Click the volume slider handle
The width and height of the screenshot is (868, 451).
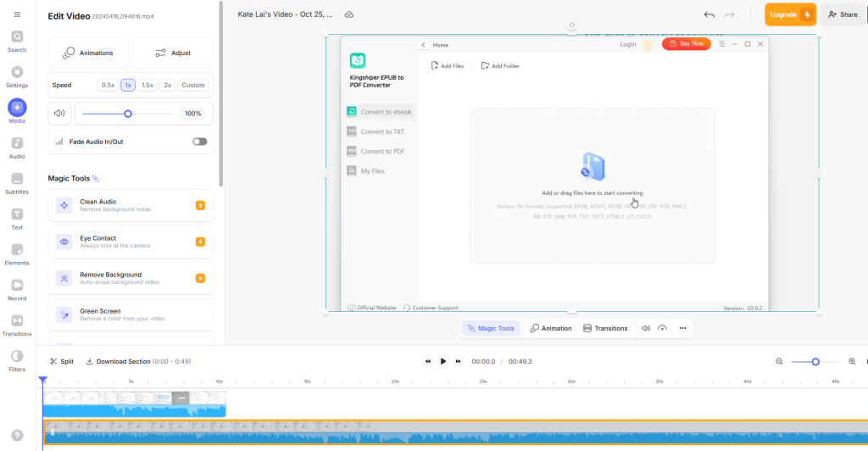click(128, 114)
